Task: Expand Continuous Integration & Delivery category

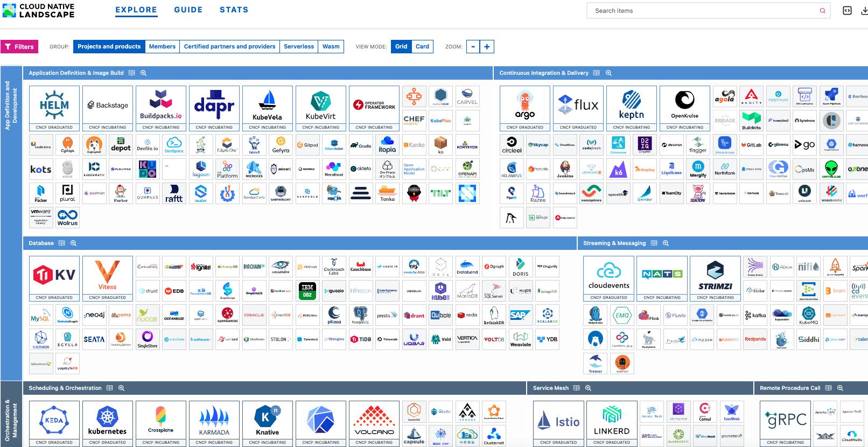Action: [608, 73]
